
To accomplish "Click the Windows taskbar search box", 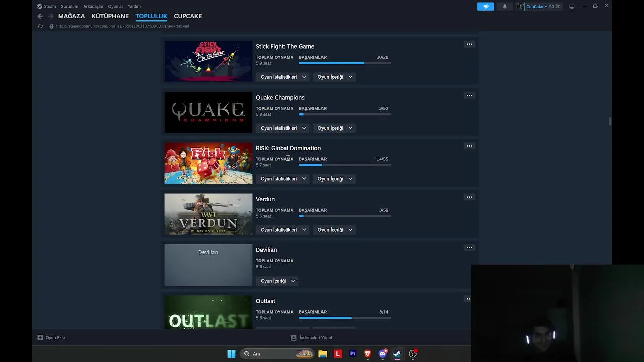I will (277, 354).
